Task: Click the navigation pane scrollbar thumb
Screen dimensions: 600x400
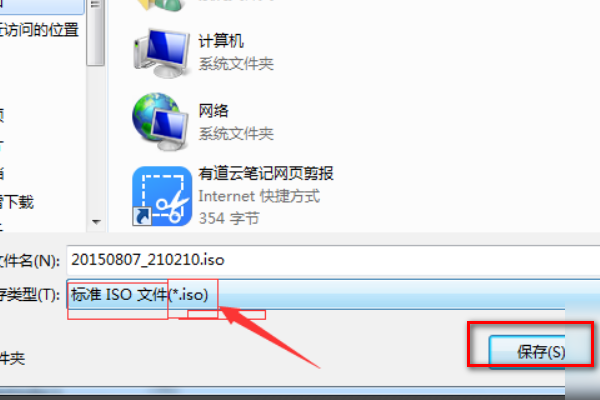Action: [x=96, y=33]
